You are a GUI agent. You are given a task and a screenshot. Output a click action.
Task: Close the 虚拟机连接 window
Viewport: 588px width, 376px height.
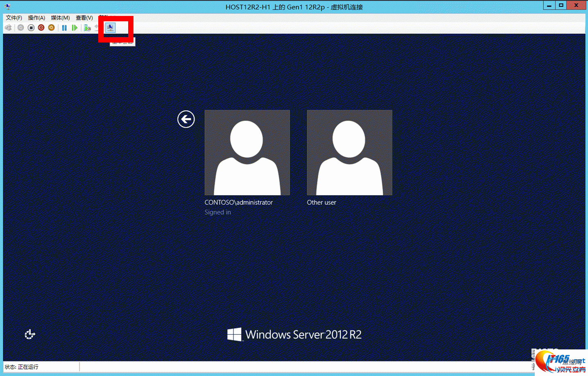pos(577,5)
